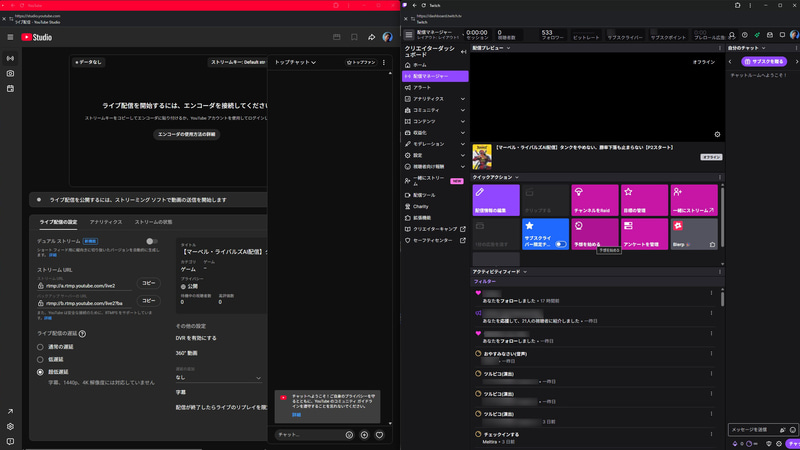
Task: Click the フィルター link in activity feed
Action: point(485,282)
